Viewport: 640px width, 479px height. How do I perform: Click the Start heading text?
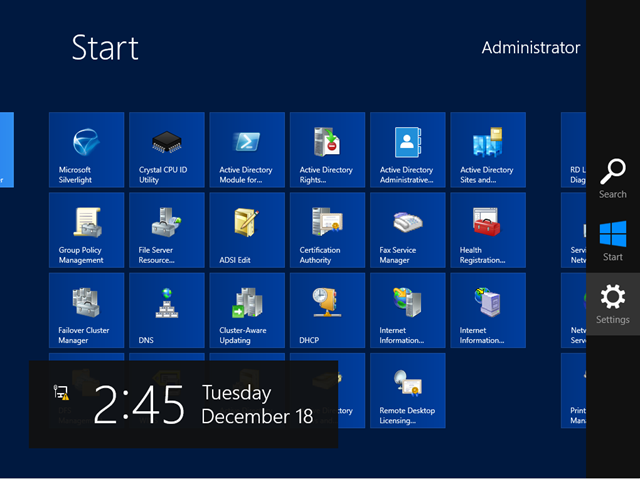pos(105,48)
